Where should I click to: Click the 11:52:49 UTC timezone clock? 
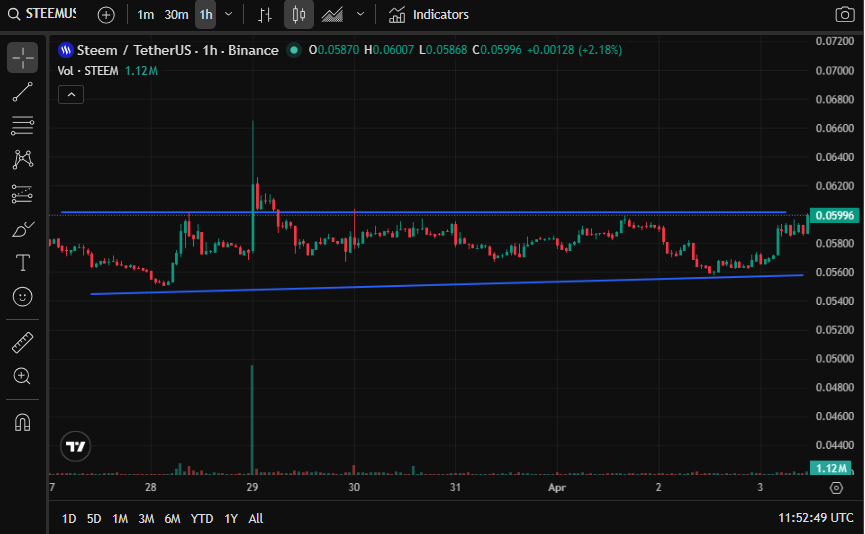pyautogui.click(x=816, y=518)
